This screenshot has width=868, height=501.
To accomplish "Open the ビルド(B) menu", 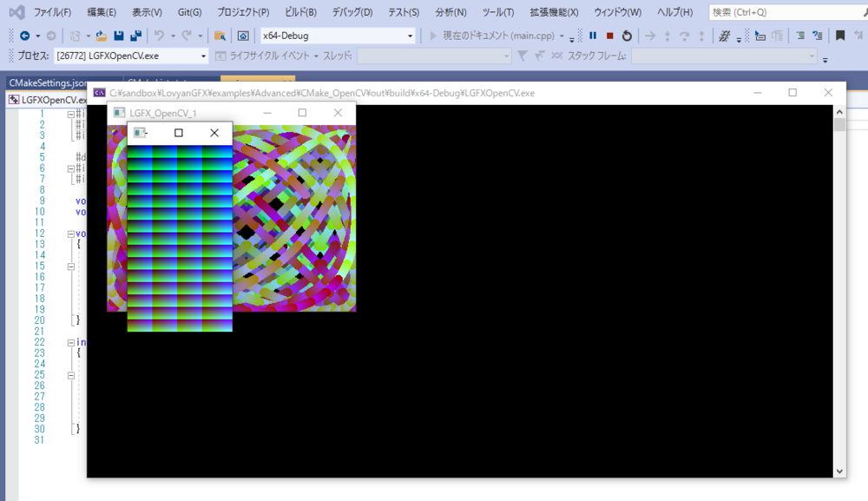I will coord(300,12).
